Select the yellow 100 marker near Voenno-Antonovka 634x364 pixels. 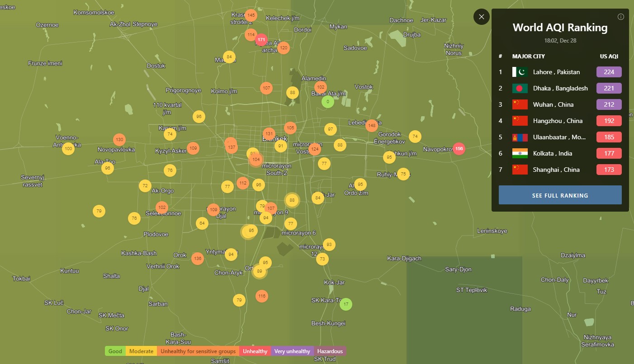pos(68,148)
